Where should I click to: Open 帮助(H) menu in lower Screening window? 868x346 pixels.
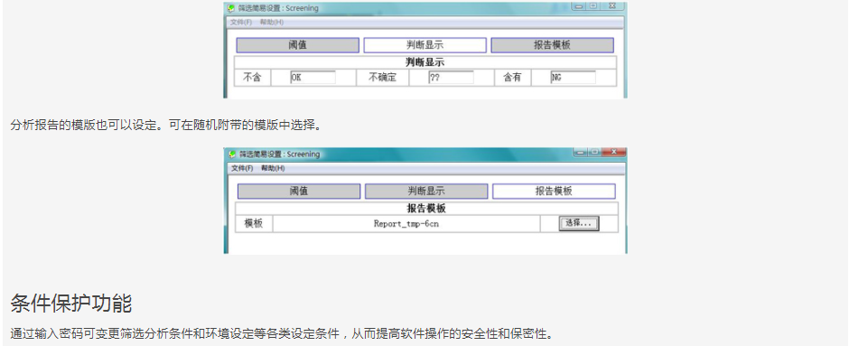tap(273, 168)
